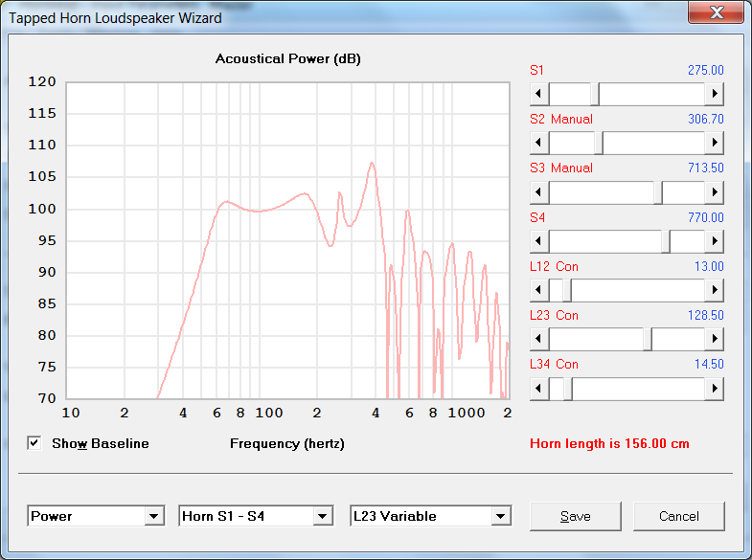This screenshot has width=752, height=560.
Task: Click the L34 Con label
Action: [x=554, y=364]
